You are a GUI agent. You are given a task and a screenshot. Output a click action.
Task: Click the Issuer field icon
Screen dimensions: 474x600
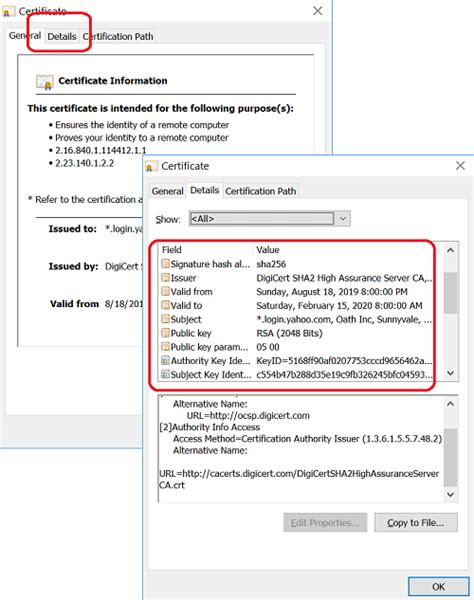tap(165, 278)
